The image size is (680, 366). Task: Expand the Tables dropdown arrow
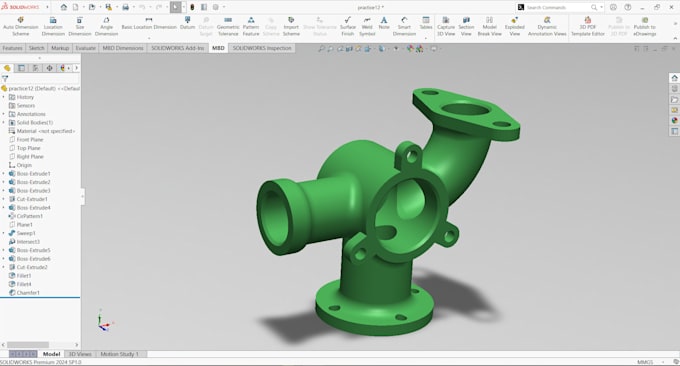point(426,38)
